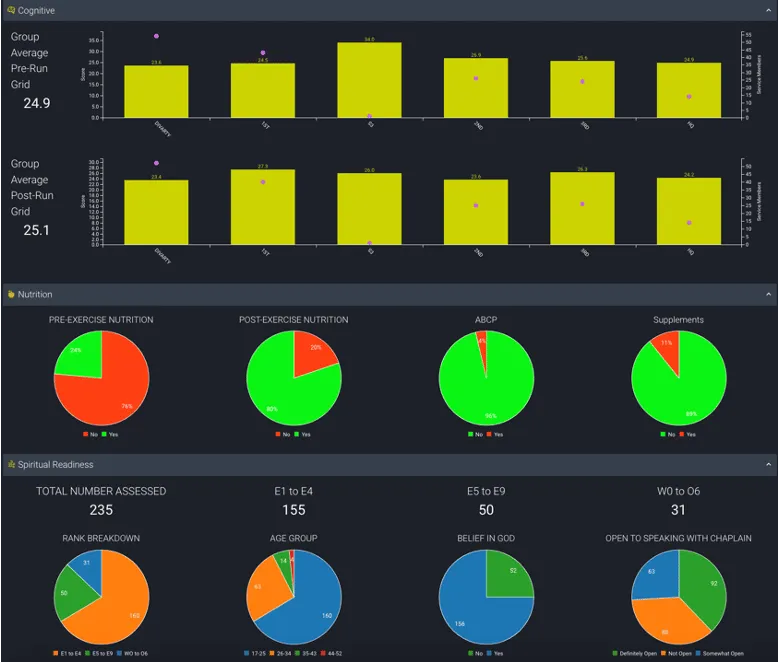Image resolution: width=778 pixels, height=662 pixels.
Task: Click the W0 to O6 count 31
Action: (x=678, y=510)
